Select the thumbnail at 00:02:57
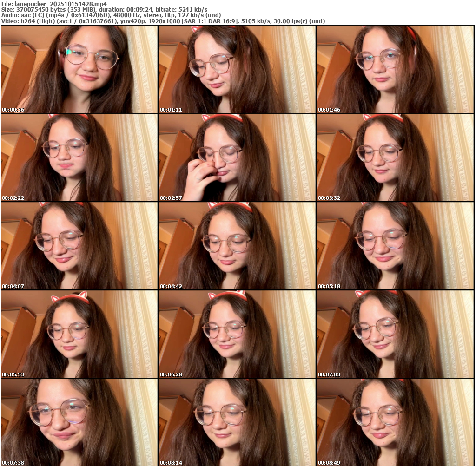The width and height of the screenshot is (476, 466). [238, 158]
